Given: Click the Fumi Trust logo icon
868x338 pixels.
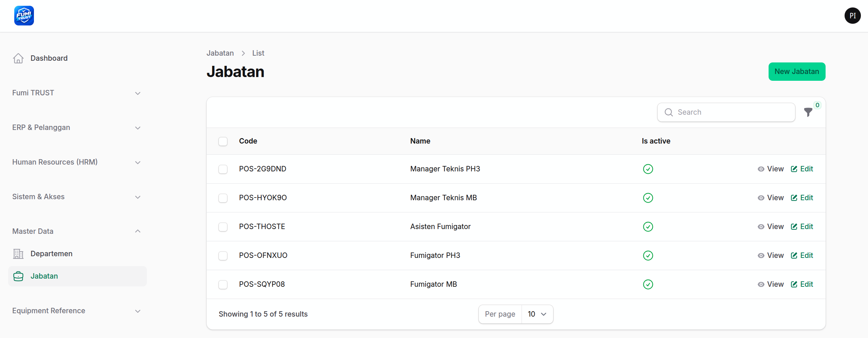Looking at the screenshot, I should pyautogui.click(x=24, y=16).
